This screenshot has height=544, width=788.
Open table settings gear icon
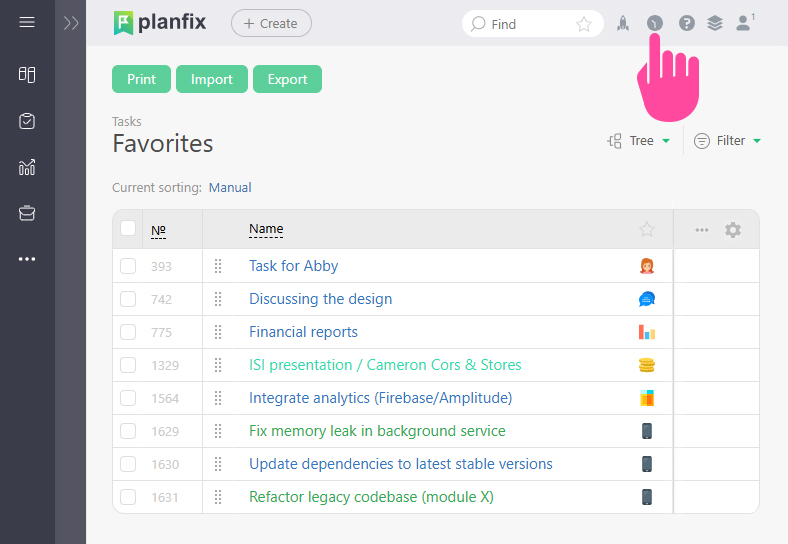[x=733, y=230]
